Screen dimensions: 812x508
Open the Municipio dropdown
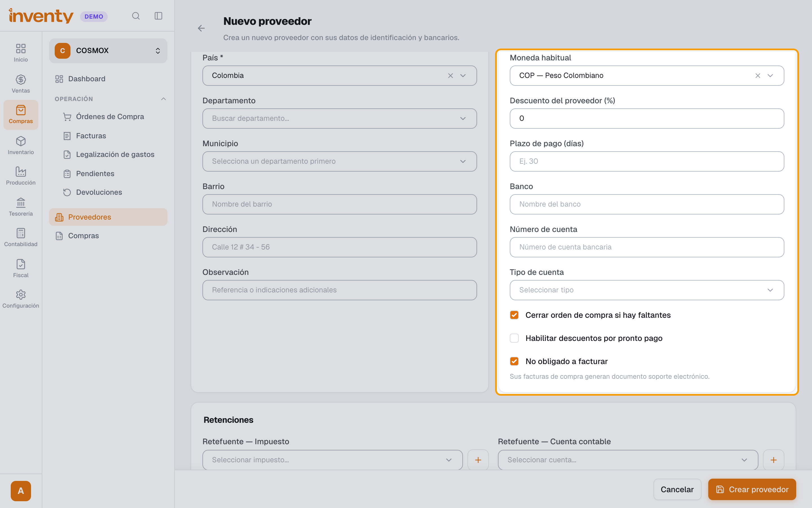(x=339, y=161)
